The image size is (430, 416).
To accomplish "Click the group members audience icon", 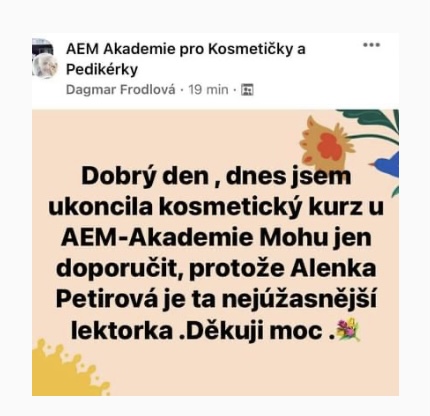I will pos(247,90).
